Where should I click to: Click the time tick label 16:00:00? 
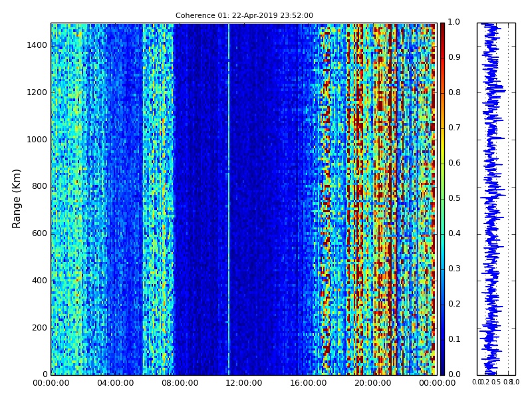tap(309, 384)
